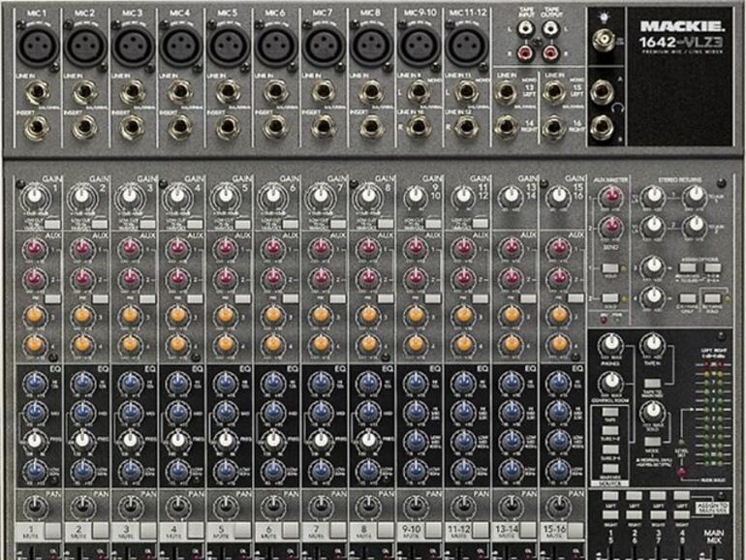This screenshot has width=746, height=560.
Task: Click the phones jack A
Action: click(602, 91)
